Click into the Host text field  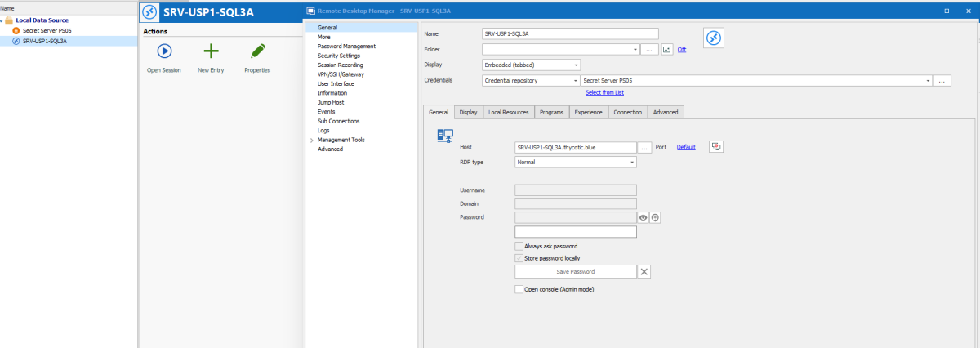click(575, 147)
